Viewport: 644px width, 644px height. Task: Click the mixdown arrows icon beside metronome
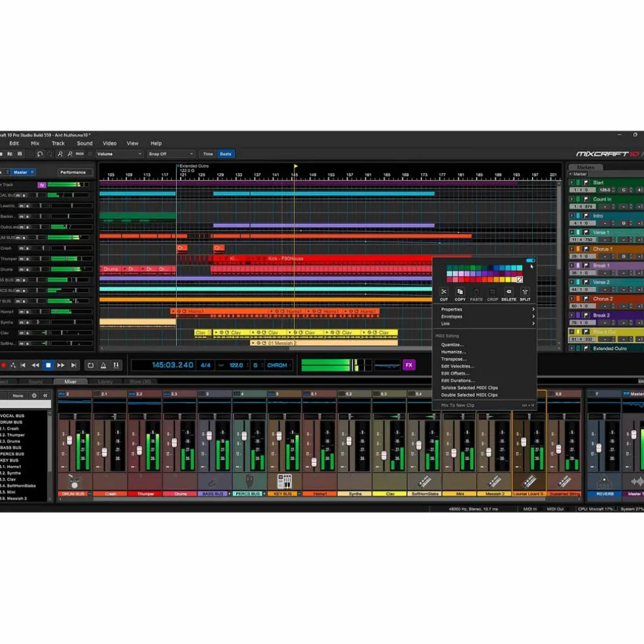tap(116, 365)
